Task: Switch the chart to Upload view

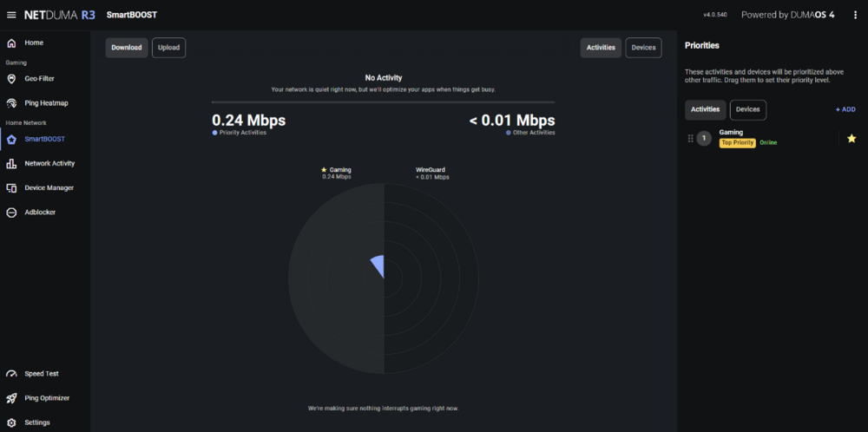Action: click(168, 48)
